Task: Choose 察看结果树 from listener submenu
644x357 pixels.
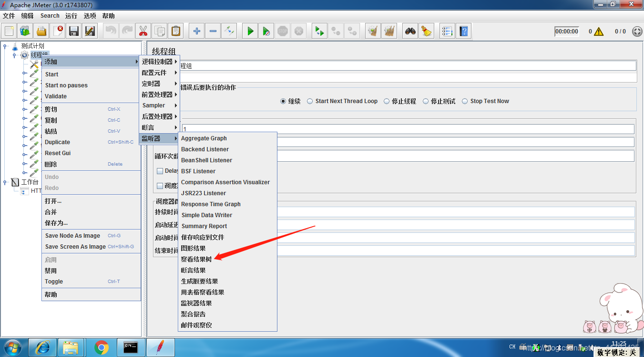Action: [x=227, y=259]
